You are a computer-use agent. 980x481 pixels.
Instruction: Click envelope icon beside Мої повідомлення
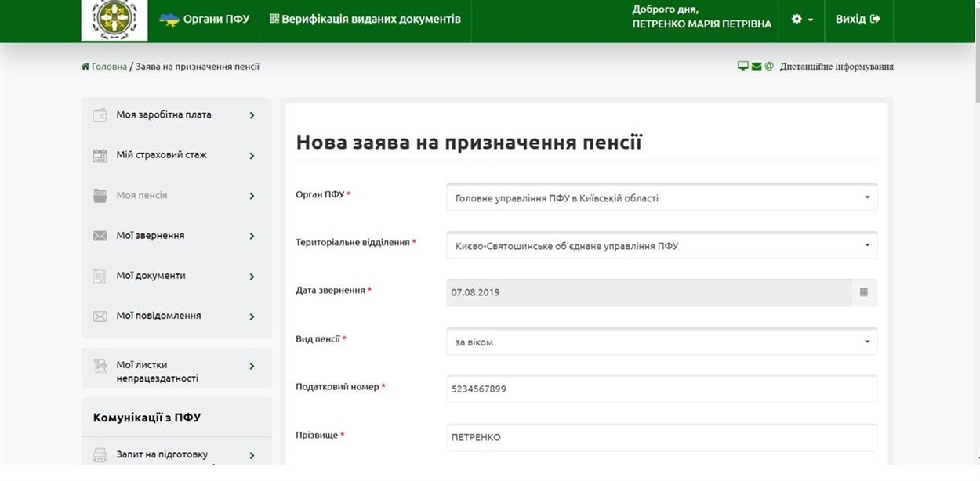100,316
